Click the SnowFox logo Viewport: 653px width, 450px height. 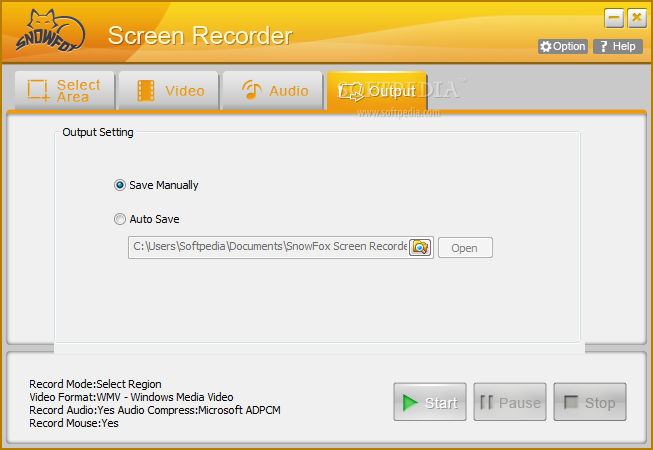[x=50, y=31]
